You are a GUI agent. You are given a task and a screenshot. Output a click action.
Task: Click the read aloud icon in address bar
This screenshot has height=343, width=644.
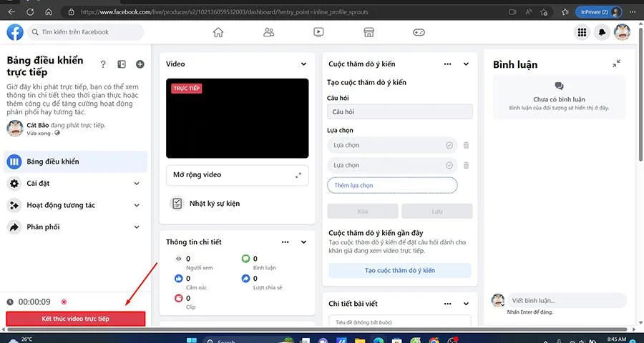pos(529,12)
